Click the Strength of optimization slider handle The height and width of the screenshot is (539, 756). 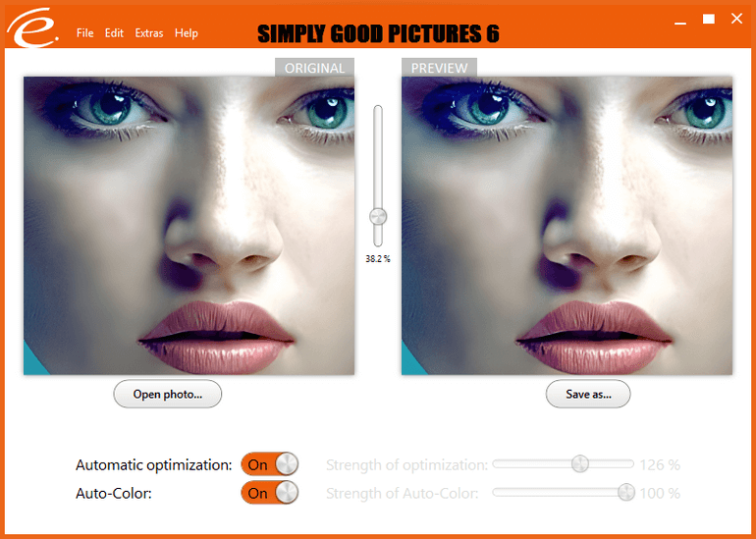pos(580,463)
